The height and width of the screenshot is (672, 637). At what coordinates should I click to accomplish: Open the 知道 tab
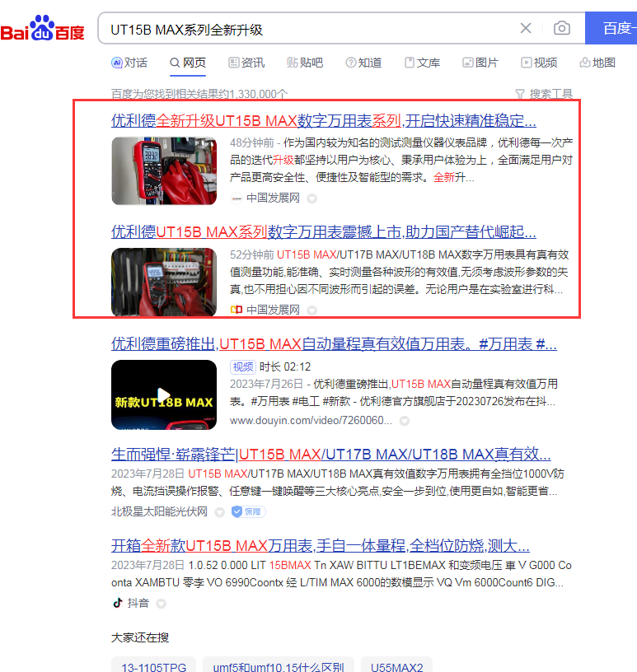[x=363, y=63]
